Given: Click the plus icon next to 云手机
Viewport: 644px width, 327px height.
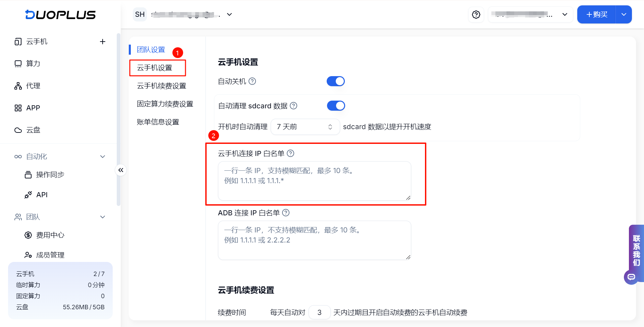Looking at the screenshot, I should coord(103,42).
